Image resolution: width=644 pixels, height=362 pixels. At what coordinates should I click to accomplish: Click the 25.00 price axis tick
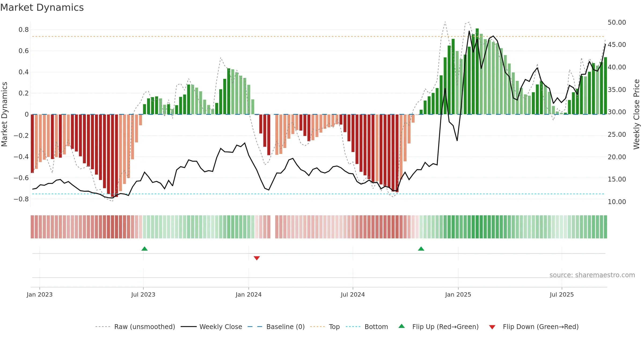(x=617, y=134)
